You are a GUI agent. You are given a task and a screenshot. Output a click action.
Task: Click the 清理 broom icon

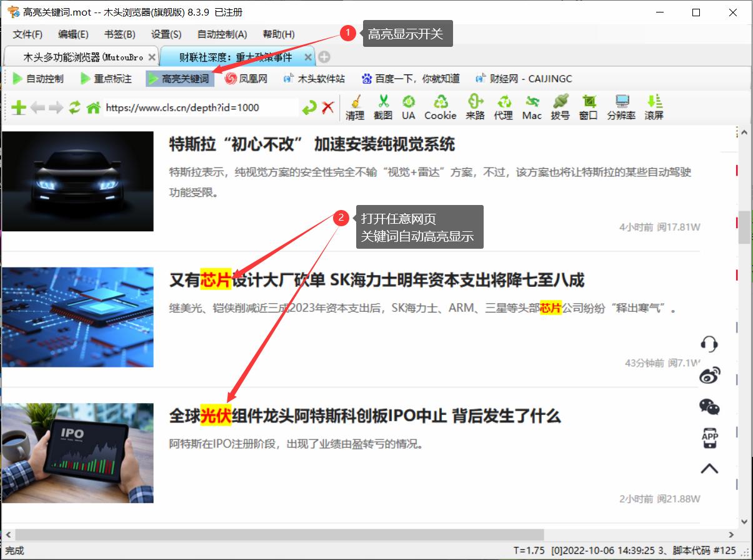click(354, 107)
